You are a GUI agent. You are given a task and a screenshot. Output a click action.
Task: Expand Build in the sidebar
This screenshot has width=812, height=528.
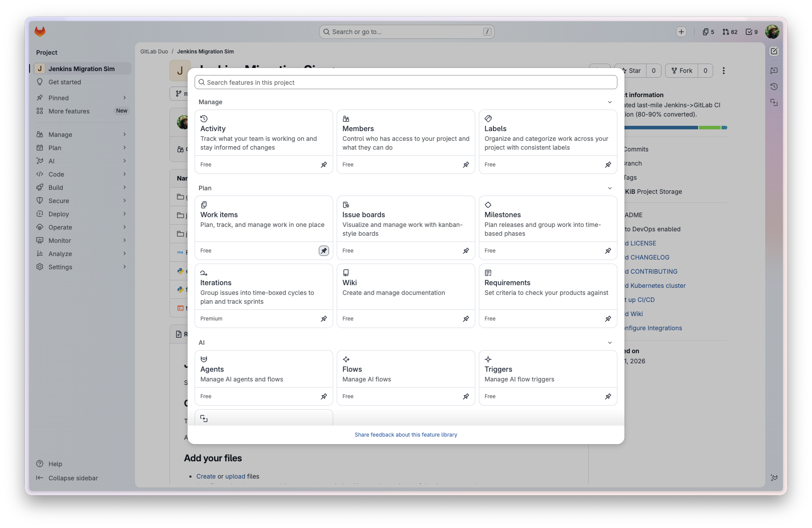82,188
